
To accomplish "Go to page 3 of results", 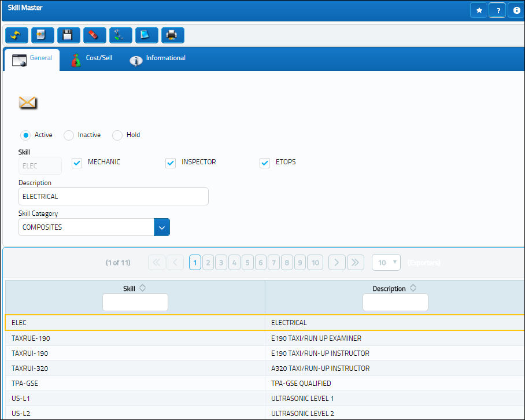I will [221, 263].
